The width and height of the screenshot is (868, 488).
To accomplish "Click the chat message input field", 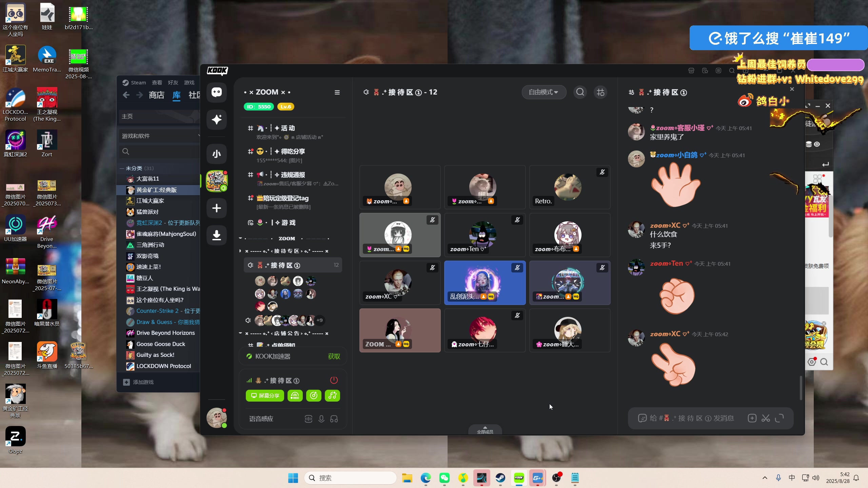I will point(692,418).
